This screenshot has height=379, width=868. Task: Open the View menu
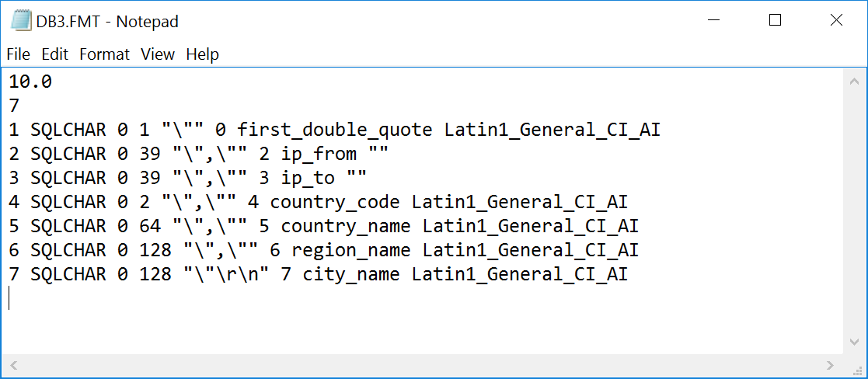pos(158,54)
